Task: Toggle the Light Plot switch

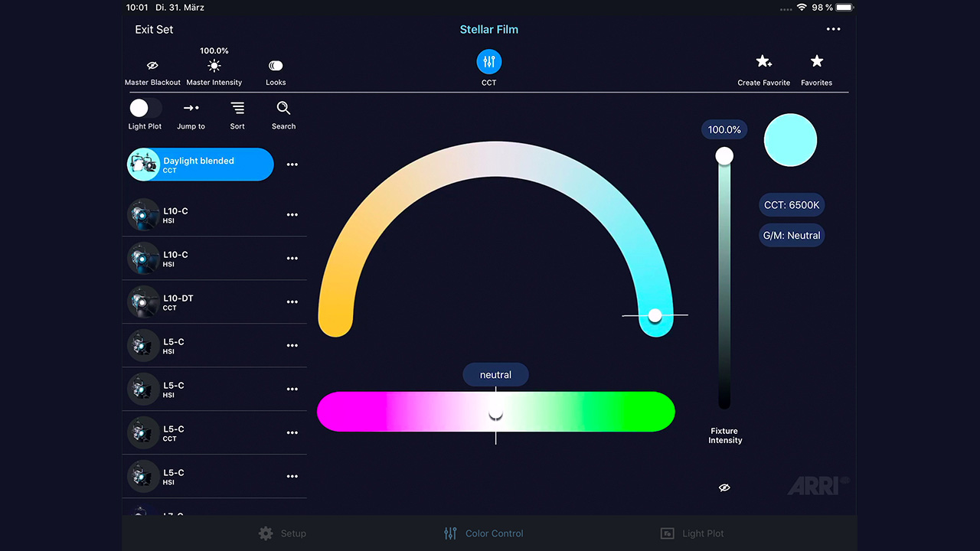Action: point(145,108)
